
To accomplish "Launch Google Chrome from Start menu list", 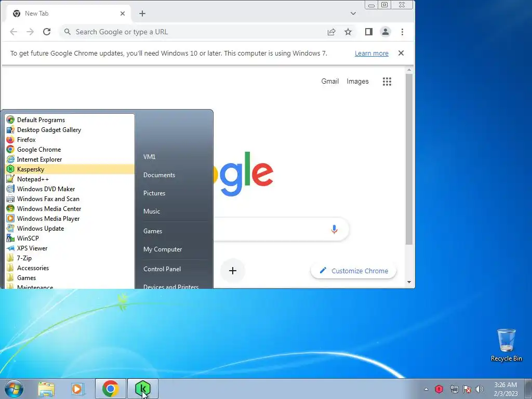I will point(70,149).
